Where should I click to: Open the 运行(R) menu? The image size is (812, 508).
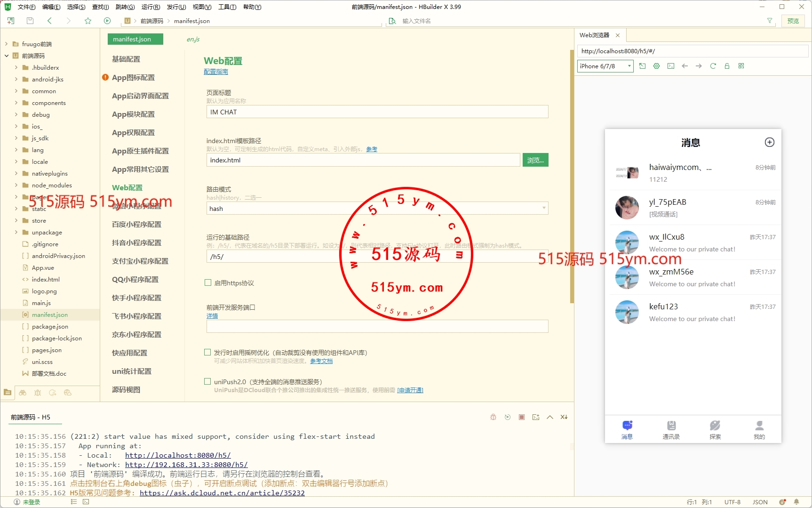coord(151,7)
